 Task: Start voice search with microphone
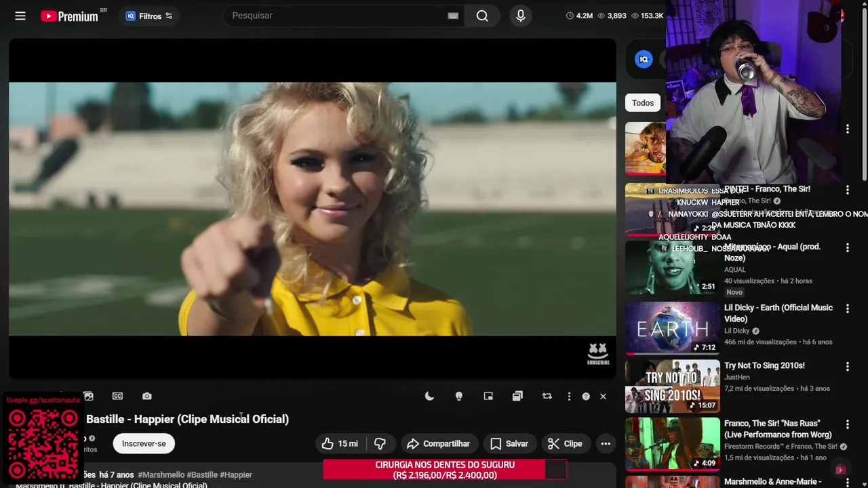[521, 16]
